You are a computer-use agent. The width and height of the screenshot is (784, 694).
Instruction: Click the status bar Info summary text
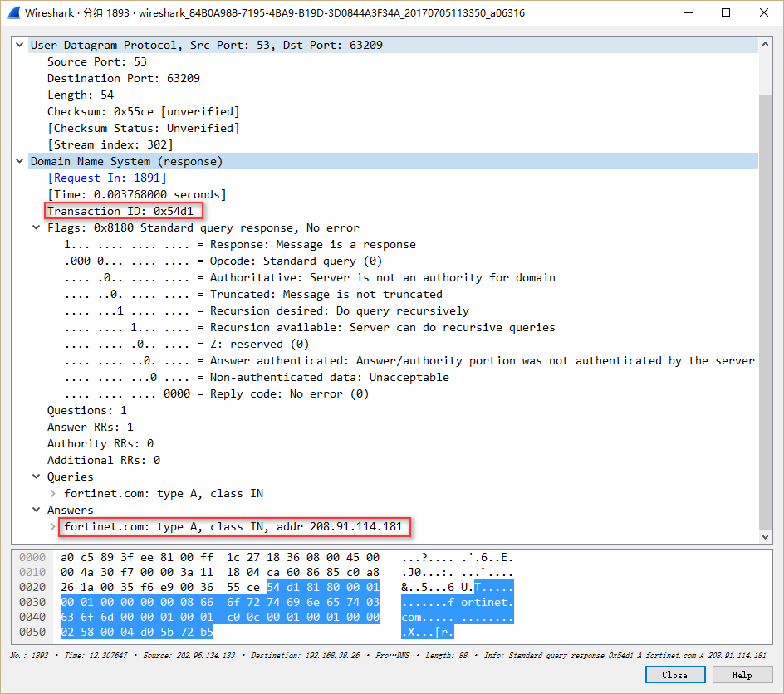[625, 656]
